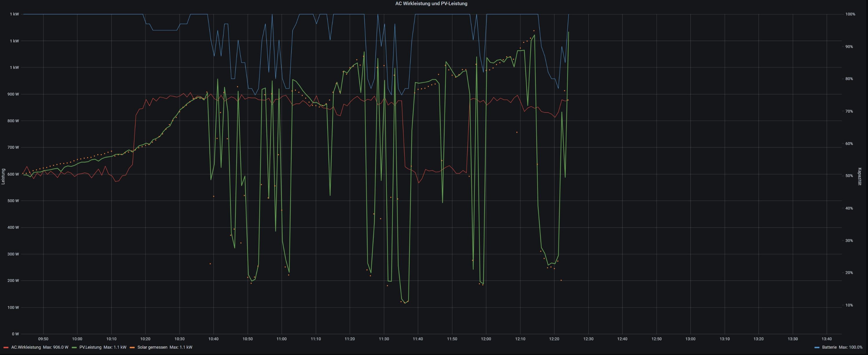Toggle the PV.Leistung series in the legend

coord(90,347)
